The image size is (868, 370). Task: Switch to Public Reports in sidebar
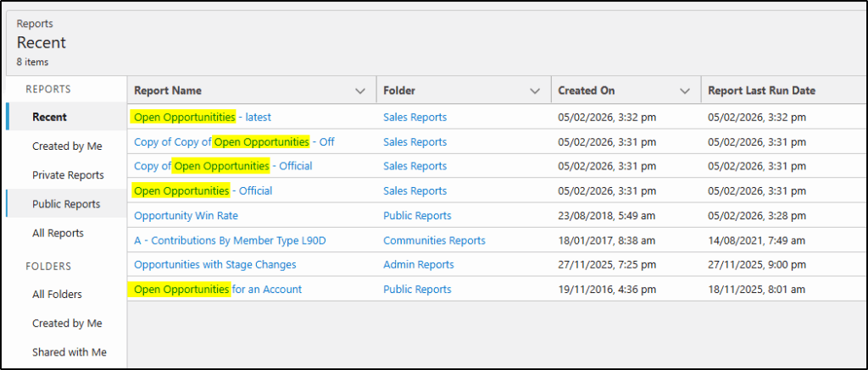66,204
